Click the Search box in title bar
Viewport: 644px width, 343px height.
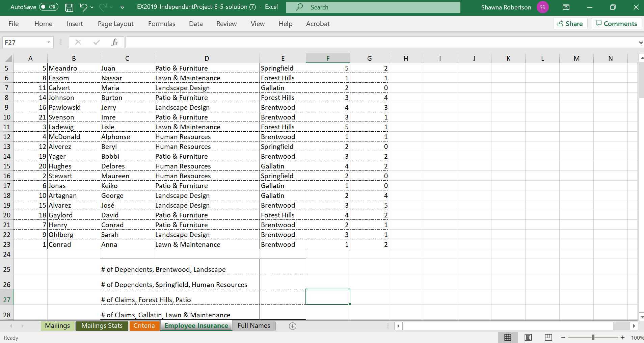pyautogui.click(x=373, y=7)
